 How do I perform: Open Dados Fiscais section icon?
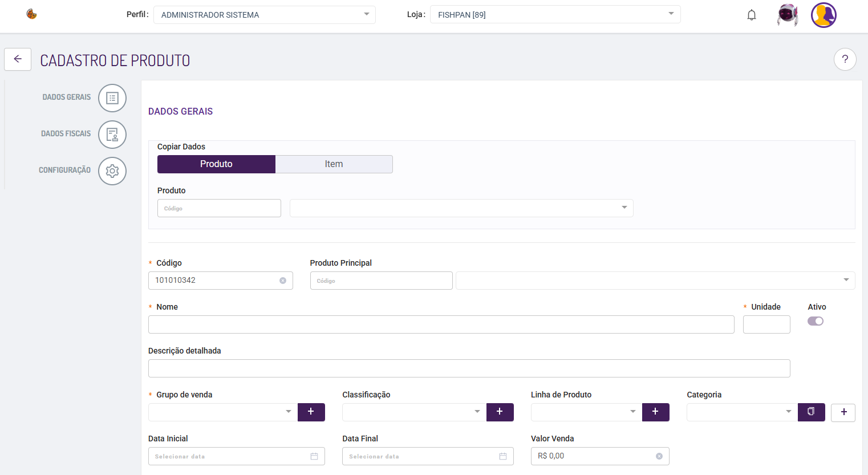[x=112, y=135]
